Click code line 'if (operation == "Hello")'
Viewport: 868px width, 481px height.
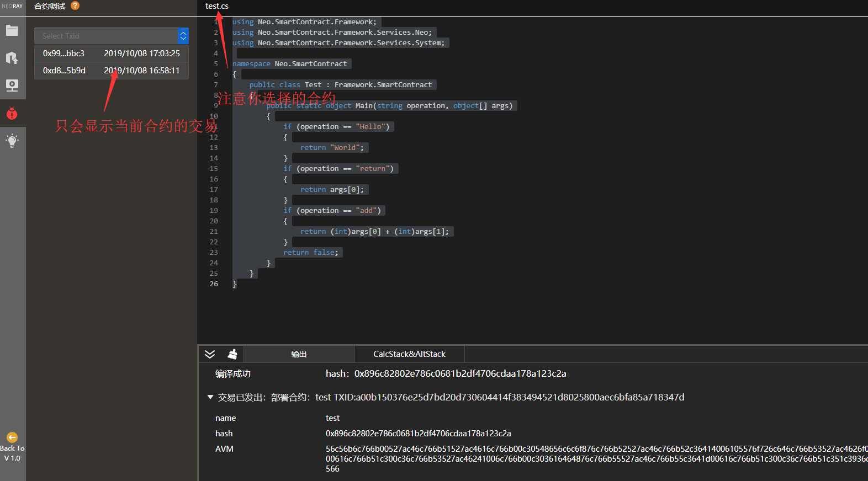(x=336, y=127)
